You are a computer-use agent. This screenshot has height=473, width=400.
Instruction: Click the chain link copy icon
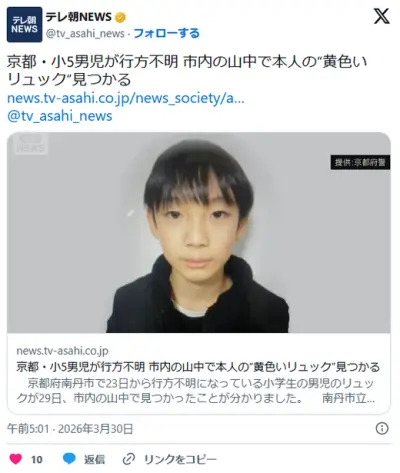[x=128, y=459]
